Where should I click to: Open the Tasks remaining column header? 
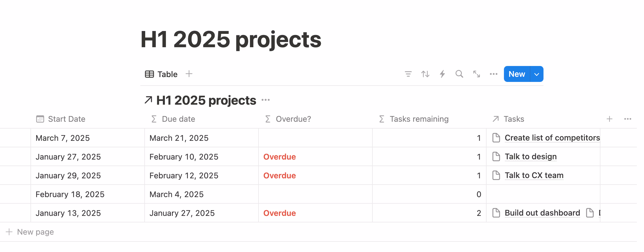[419, 119]
